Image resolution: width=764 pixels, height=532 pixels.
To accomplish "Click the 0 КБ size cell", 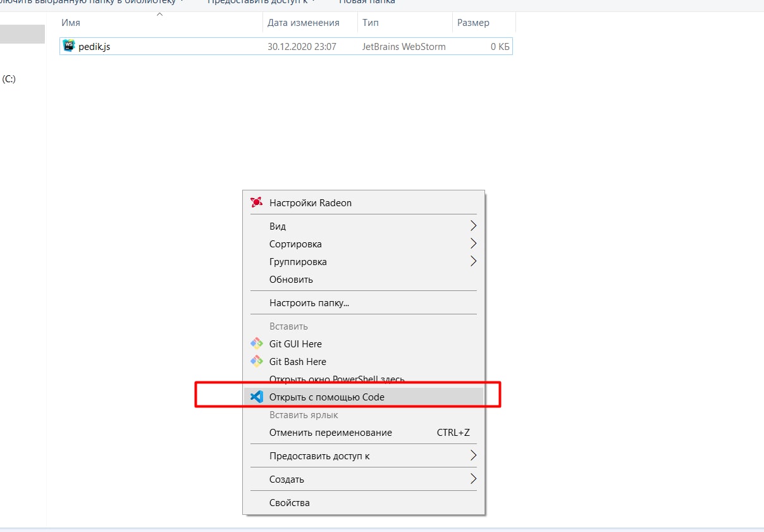I will click(500, 46).
